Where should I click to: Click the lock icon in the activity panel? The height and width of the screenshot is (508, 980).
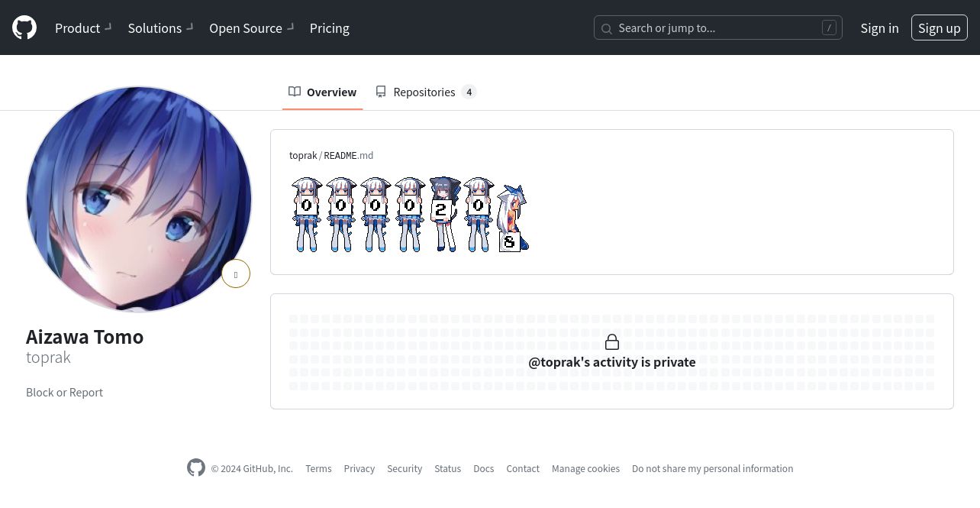(612, 341)
